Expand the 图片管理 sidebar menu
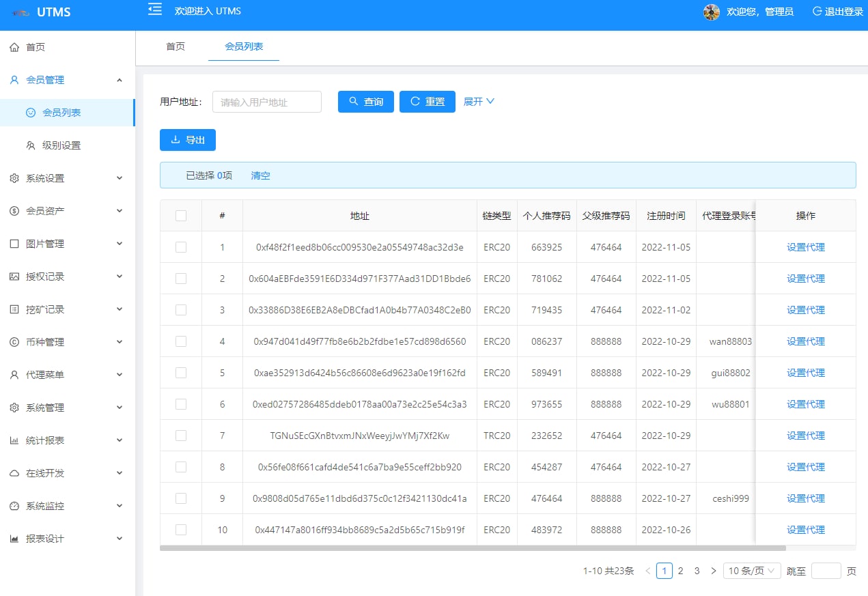Screen dimensions: 868x596 68,244
